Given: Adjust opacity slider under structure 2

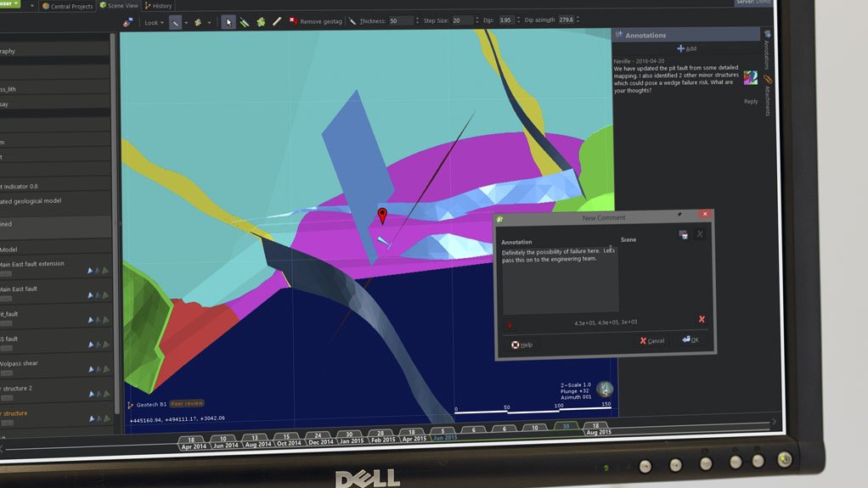Looking at the screenshot, I should click(7, 398).
